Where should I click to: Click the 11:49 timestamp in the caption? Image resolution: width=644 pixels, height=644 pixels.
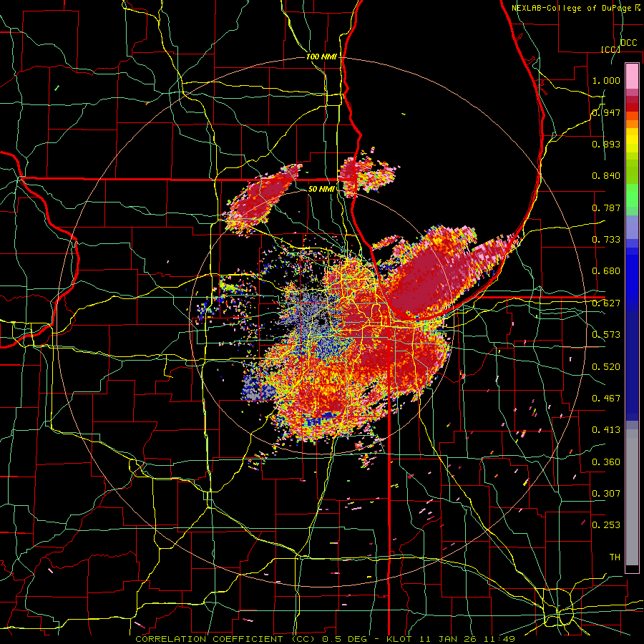[x=499, y=639]
